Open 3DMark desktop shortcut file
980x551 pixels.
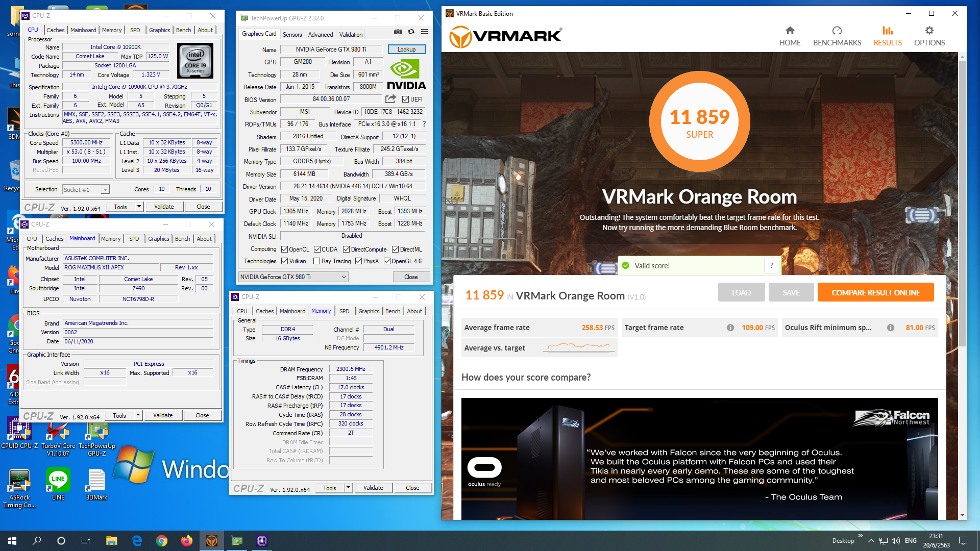96,484
